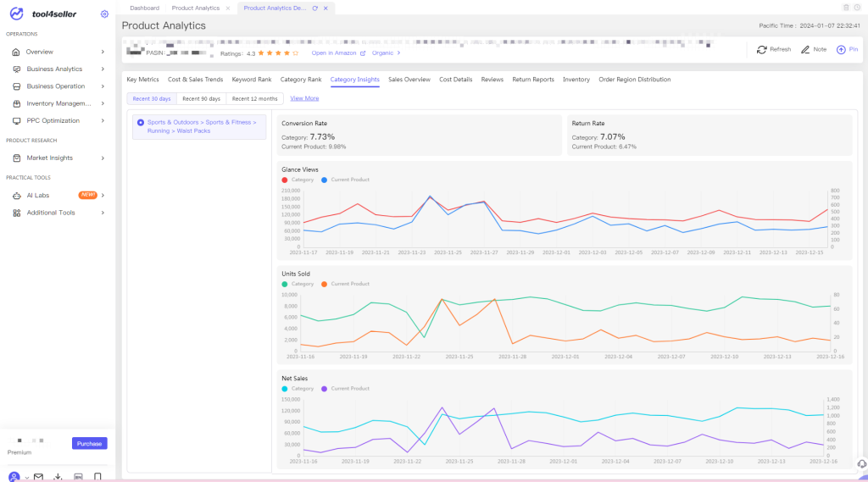
Task: Toggle Category legend in Net Sales chart
Action: point(298,389)
